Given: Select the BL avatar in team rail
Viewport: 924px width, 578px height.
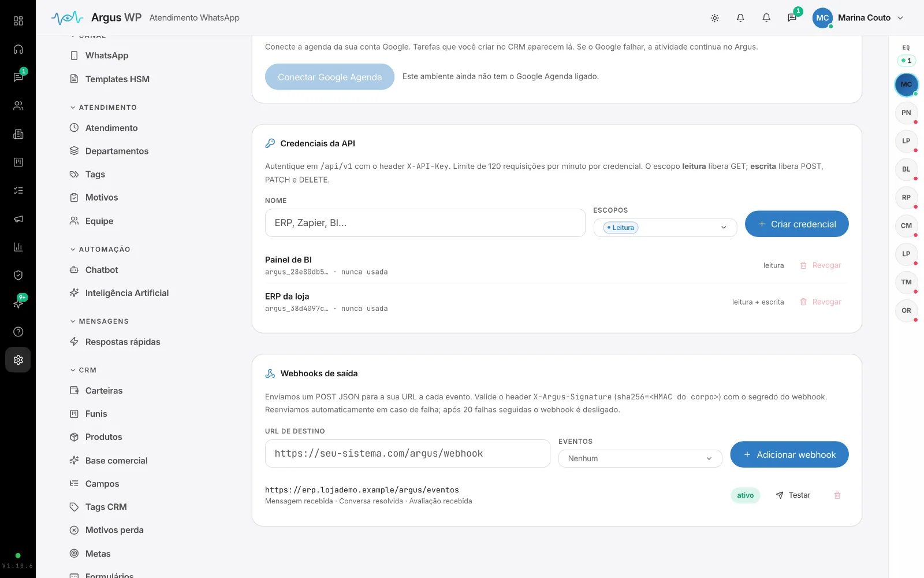Looking at the screenshot, I should point(906,169).
